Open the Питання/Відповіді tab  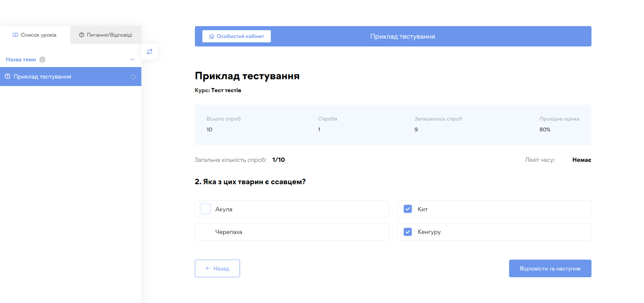(x=106, y=35)
